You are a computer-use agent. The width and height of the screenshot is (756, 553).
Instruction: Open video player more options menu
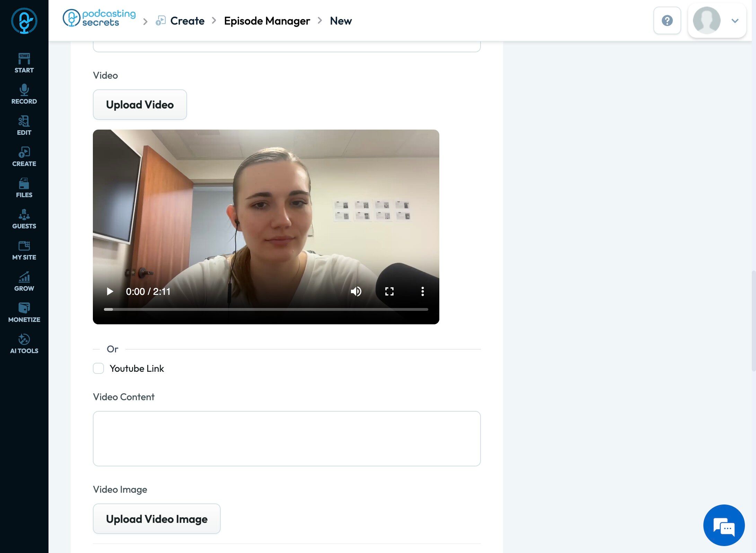coord(422,291)
